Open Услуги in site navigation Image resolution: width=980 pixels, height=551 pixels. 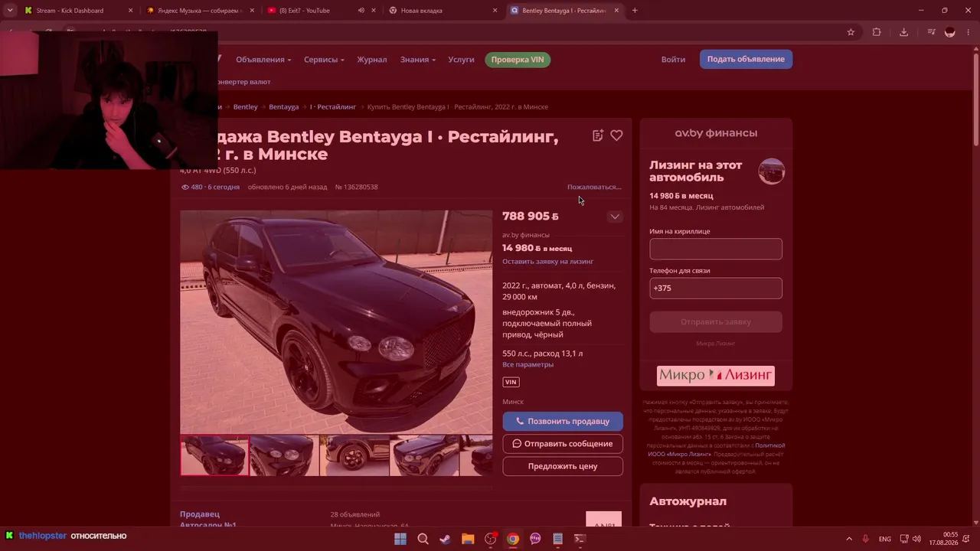coord(461,60)
